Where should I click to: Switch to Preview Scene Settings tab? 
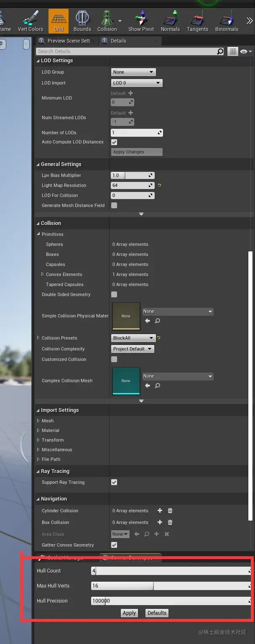[x=69, y=41]
